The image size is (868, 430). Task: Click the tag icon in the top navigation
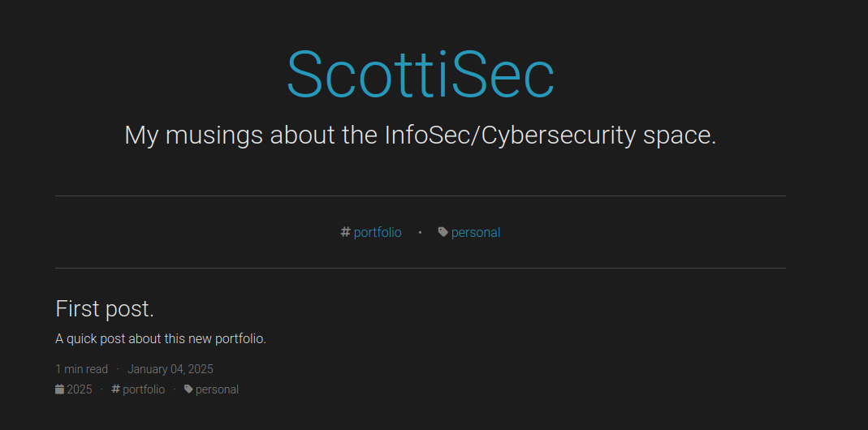(x=443, y=232)
